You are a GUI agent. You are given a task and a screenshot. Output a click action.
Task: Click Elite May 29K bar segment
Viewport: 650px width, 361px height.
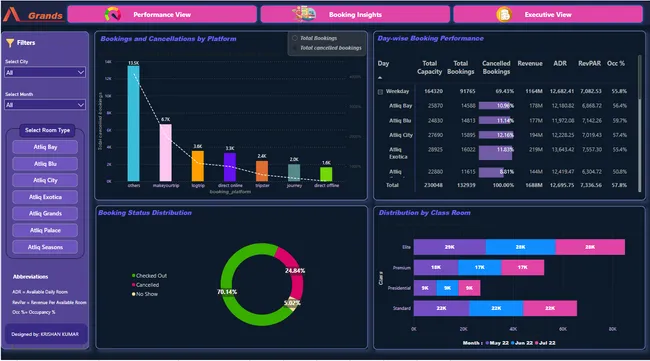click(450, 247)
